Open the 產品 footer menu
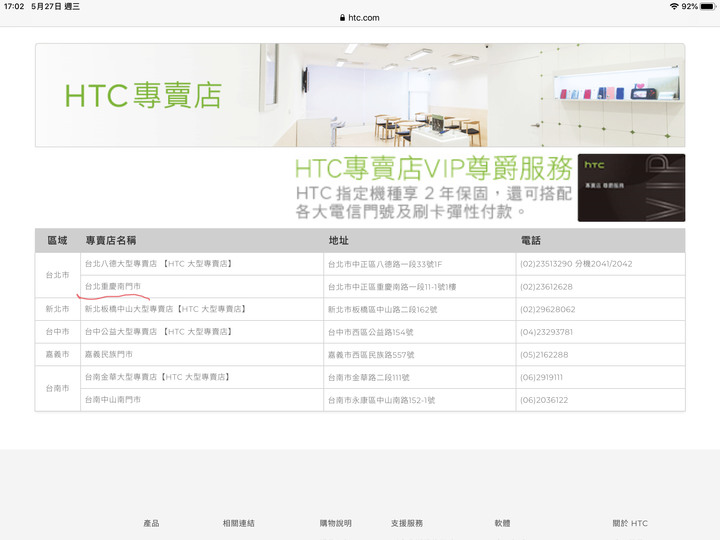Screen dimensions: 720x540 pyautogui.click(x=151, y=523)
